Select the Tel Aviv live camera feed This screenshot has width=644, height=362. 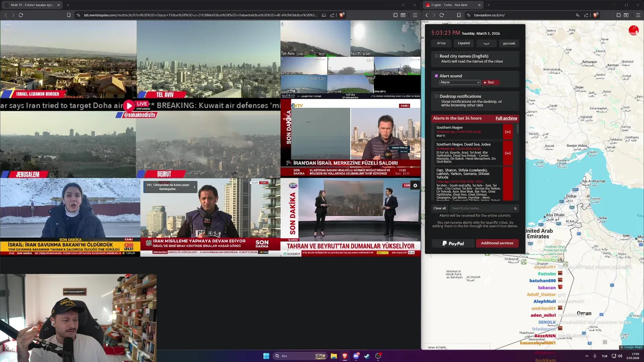pos(208,59)
